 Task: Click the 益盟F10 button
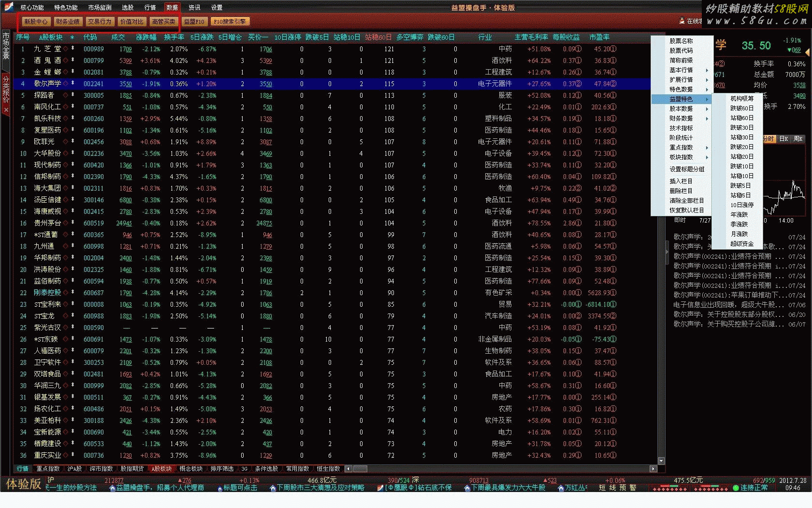tap(194, 21)
